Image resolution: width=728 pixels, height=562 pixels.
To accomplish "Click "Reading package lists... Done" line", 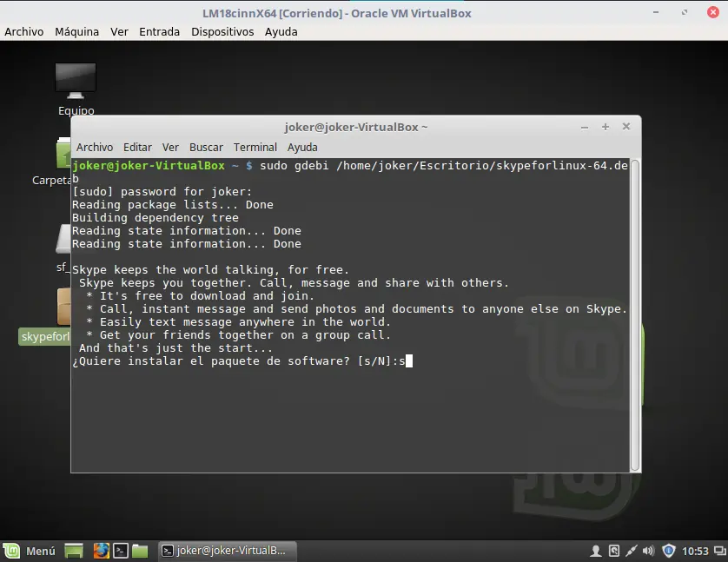I will (x=173, y=205).
